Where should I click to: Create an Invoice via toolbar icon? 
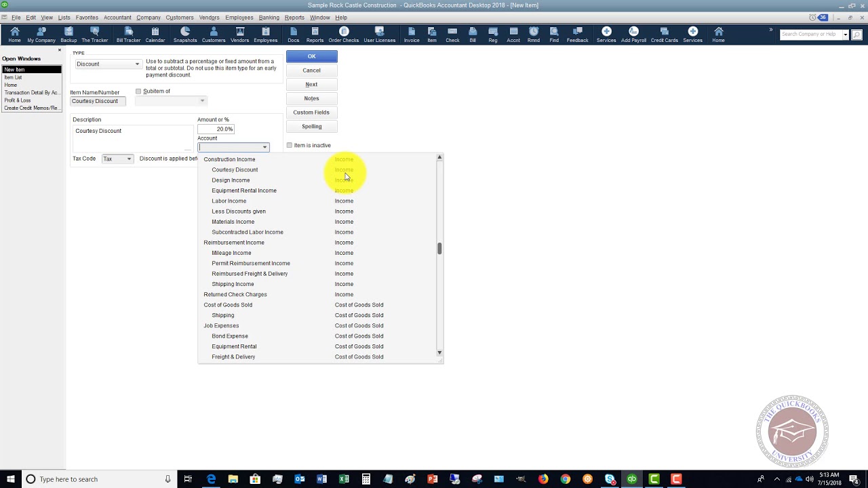[x=412, y=35]
